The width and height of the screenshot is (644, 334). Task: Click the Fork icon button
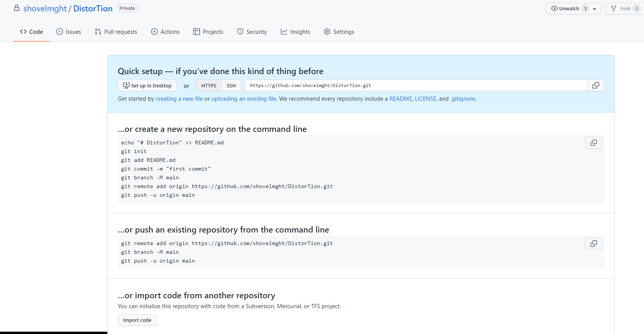[x=613, y=8]
